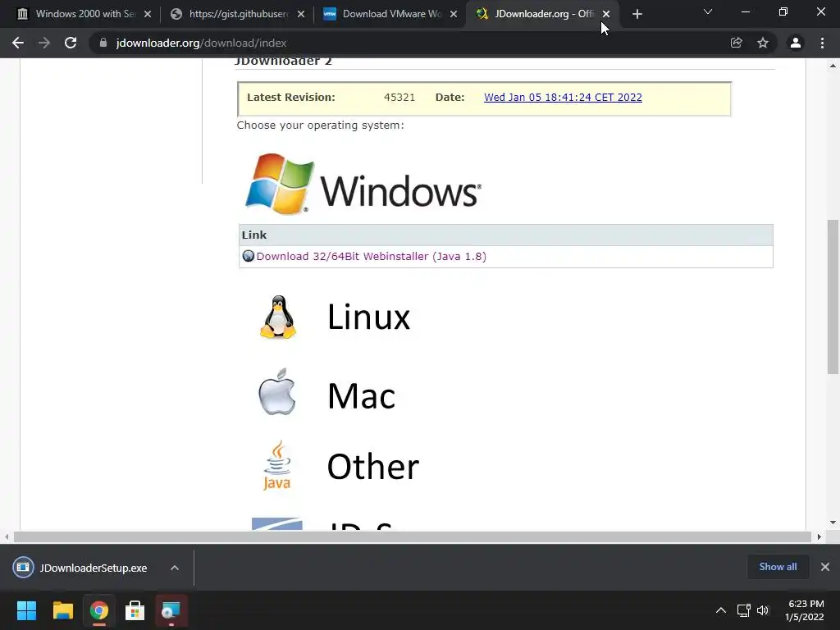Switch to gist.githubusercontent tab
The image size is (840, 630).
tap(238, 14)
